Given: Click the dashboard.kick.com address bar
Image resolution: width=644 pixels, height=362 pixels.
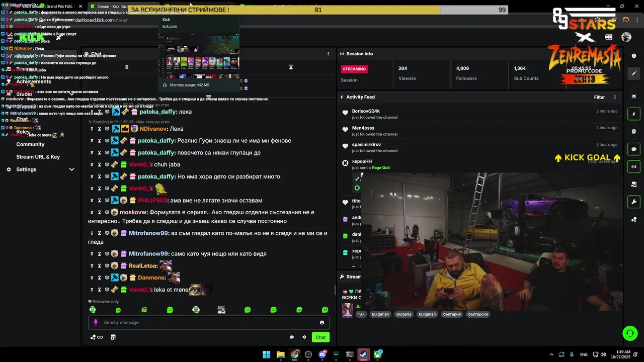Looking at the screenshot, I should pos(322,20).
